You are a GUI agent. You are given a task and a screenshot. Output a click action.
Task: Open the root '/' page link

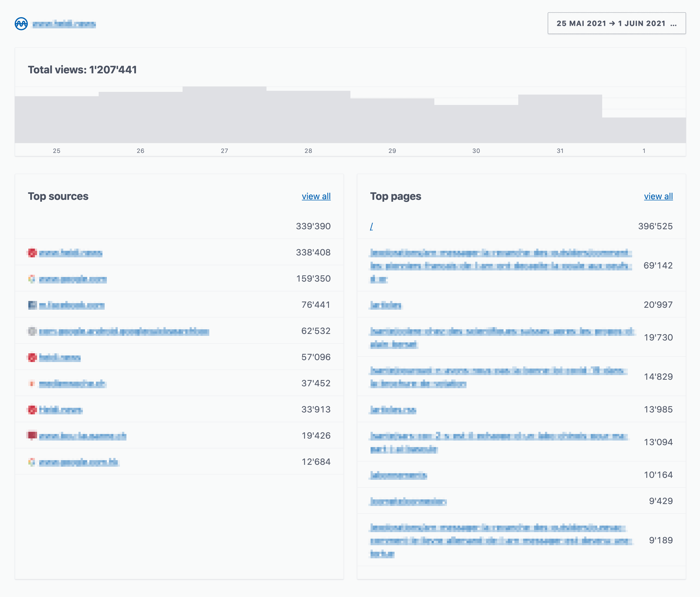[372, 227]
